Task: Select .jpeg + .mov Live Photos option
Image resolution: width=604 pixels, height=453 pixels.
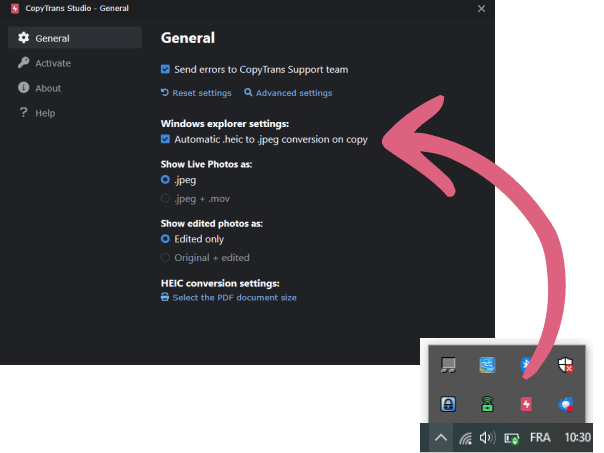Action: pyautogui.click(x=166, y=198)
